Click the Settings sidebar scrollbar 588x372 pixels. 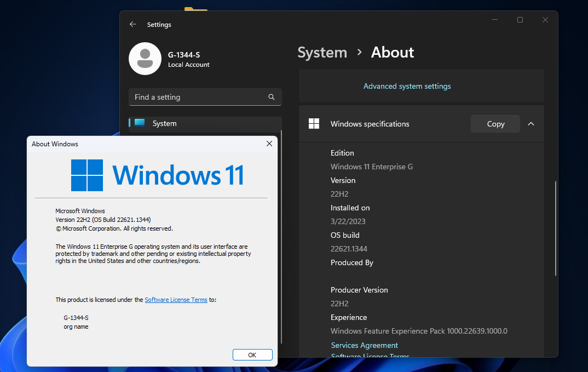[x=281, y=237]
